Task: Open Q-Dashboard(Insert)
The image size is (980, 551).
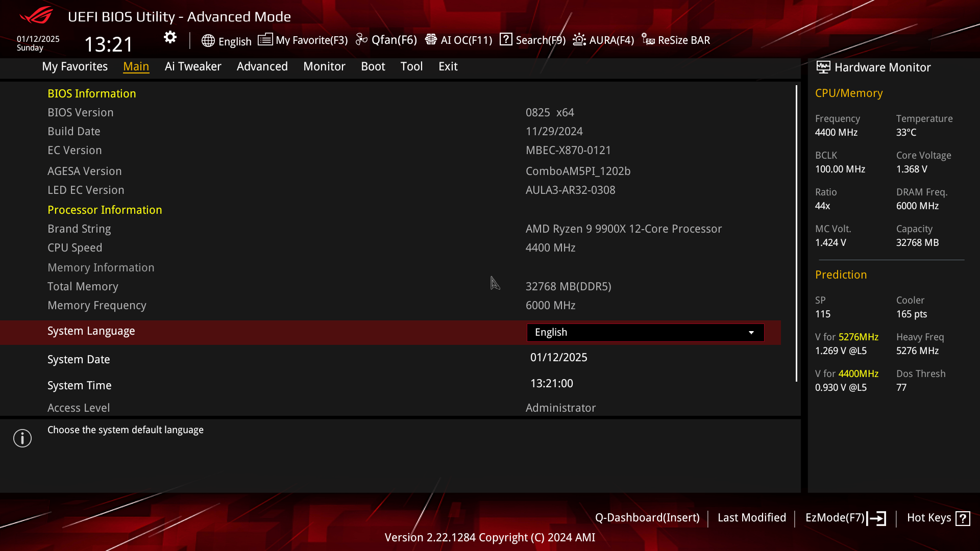Action: pos(647,518)
